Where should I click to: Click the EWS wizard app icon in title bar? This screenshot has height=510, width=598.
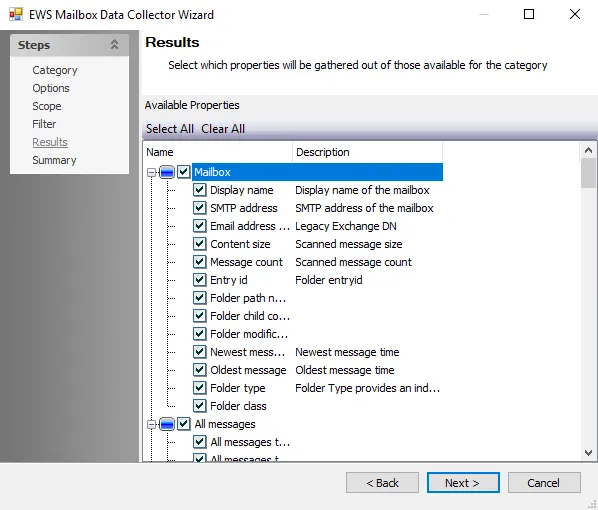[16, 14]
